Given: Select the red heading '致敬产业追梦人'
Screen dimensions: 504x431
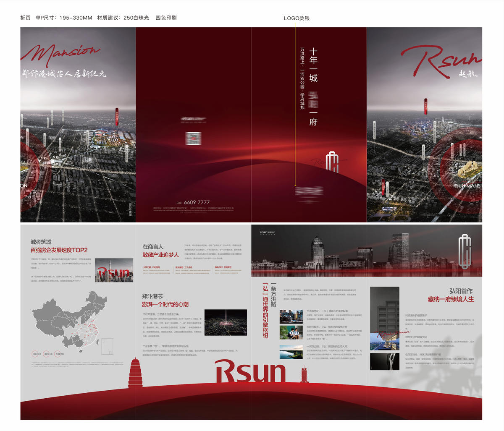Looking at the screenshot, I should click(x=160, y=255).
